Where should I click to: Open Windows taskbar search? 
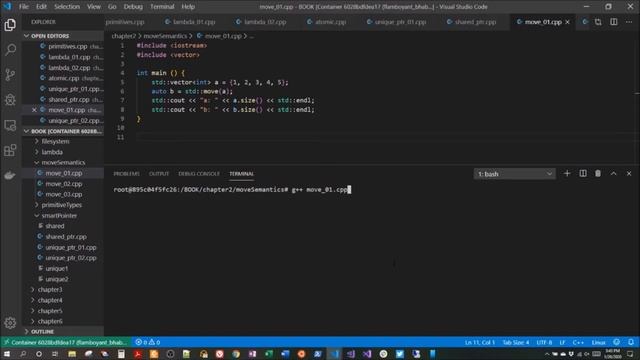(x=23, y=354)
